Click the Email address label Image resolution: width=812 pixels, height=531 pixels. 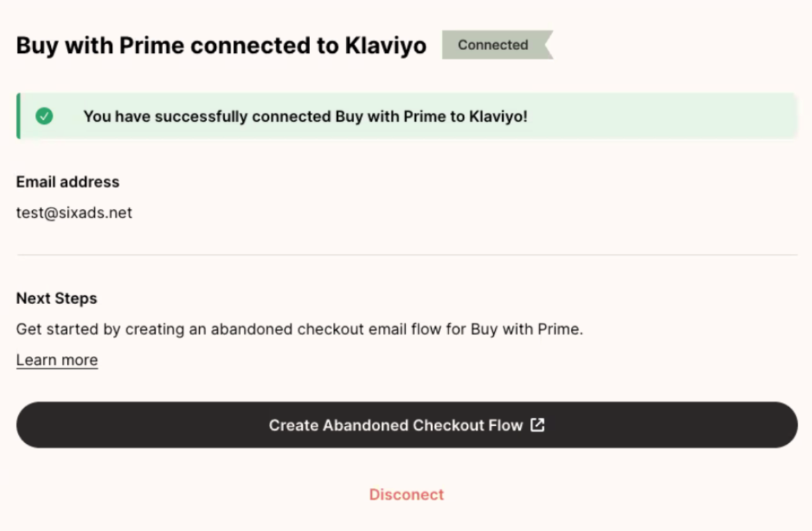(68, 182)
